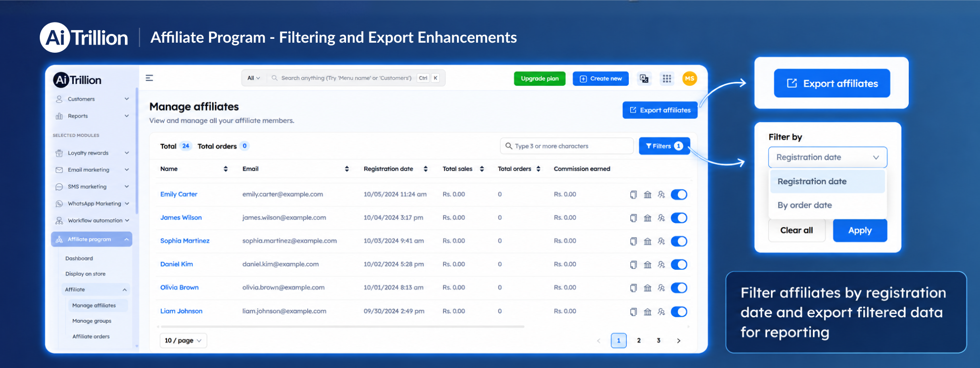The width and height of the screenshot is (980, 368).
Task: Click the group assign icon in James Wilson row
Action: (661, 218)
